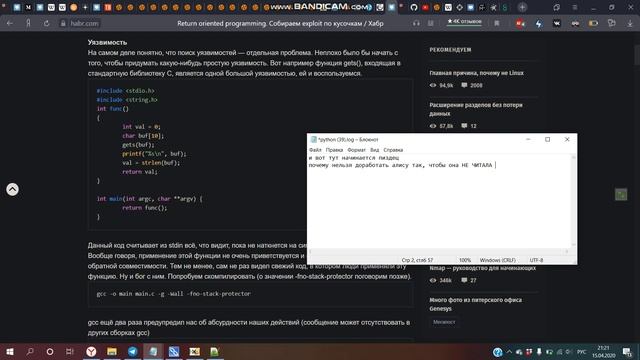The image size is (640, 360).
Task: Click the 'Уязвимость' heading text
Action: [x=107, y=42]
